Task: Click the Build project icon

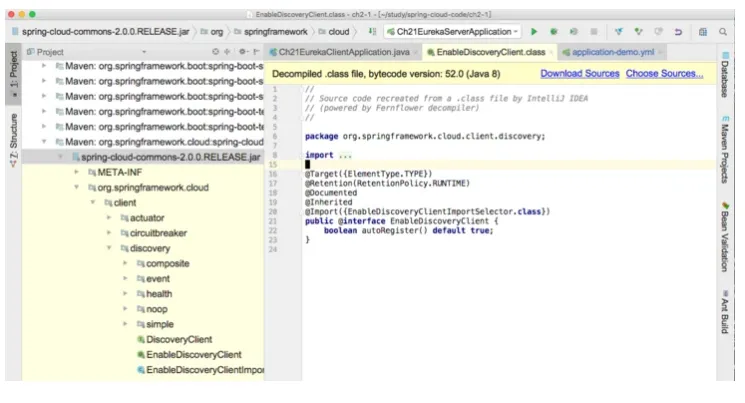Action: tap(372, 32)
